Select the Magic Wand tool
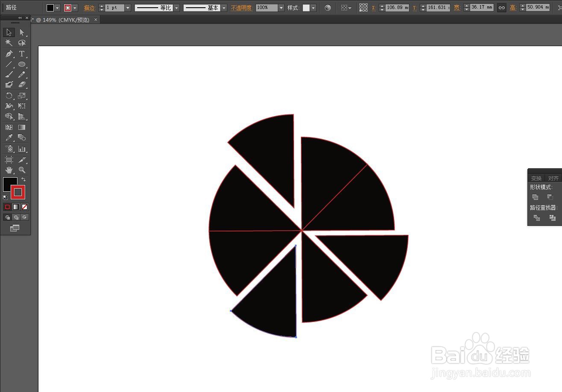 pos(9,43)
